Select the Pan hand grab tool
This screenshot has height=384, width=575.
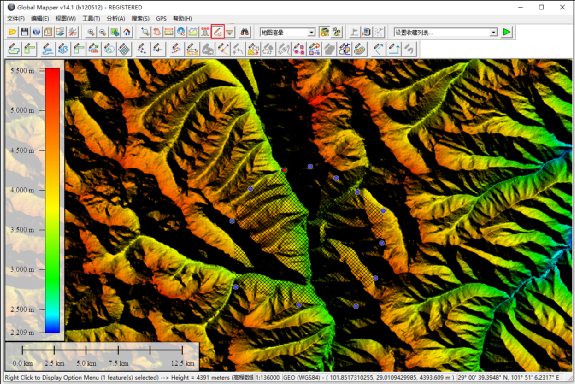point(157,32)
